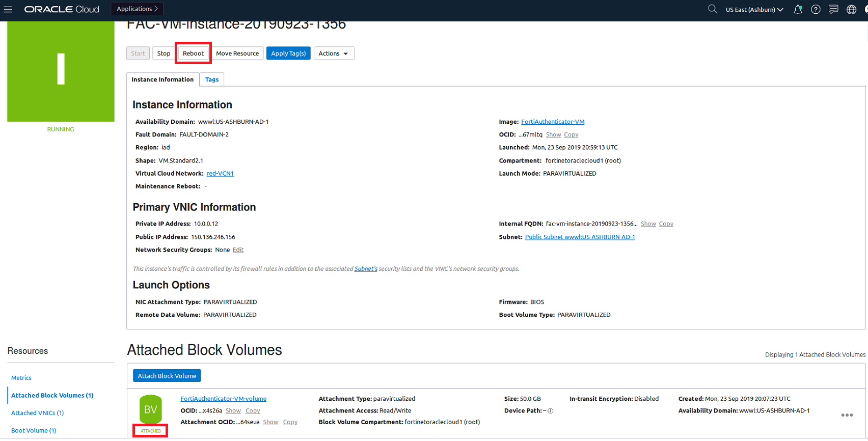Image resolution: width=868 pixels, height=441 pixels.
Task: Edit Network Security Groups
Action: click(238, 250)
